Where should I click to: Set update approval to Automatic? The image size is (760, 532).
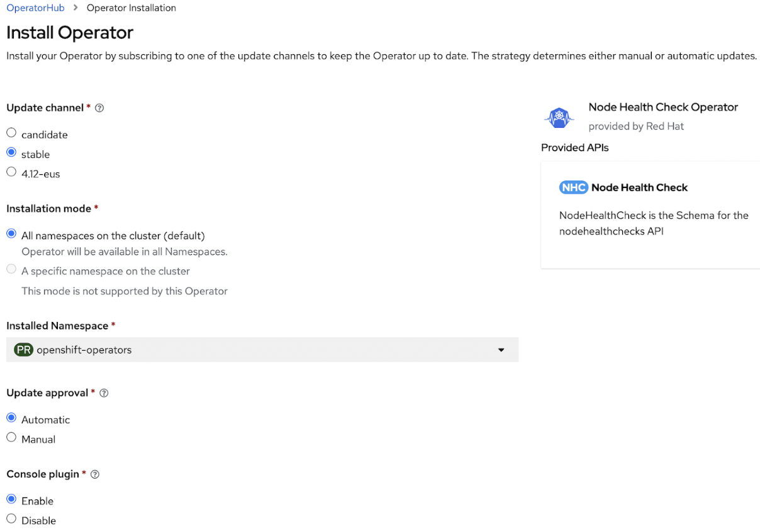click(x=11, y=418)
